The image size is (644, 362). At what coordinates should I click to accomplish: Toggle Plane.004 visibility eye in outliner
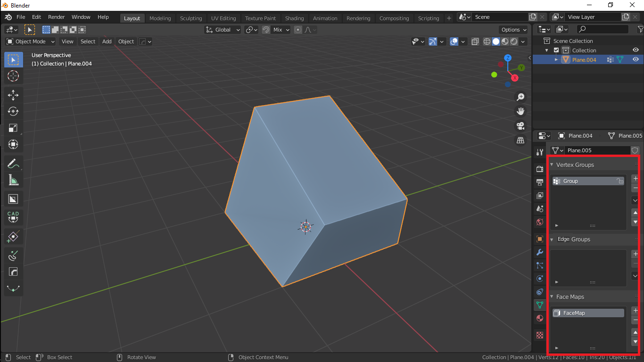[x=636, y=59]
